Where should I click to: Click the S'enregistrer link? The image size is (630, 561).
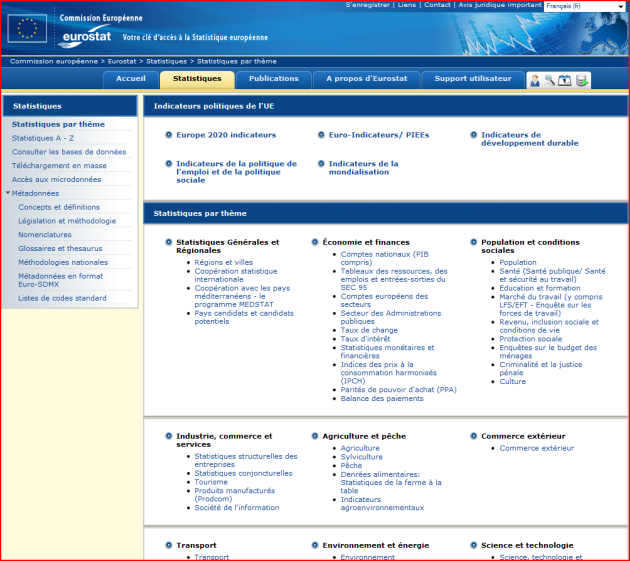(368, 5)
